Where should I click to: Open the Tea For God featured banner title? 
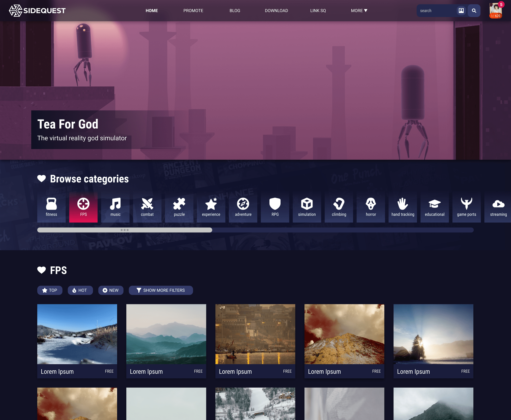(x=68, y=124)
